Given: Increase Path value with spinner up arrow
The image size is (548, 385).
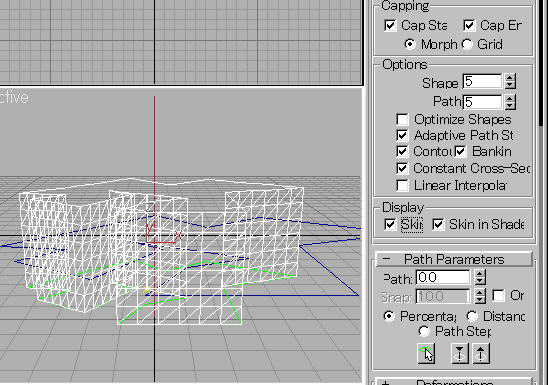Looking at the screenshot, I should click(480, 274).
